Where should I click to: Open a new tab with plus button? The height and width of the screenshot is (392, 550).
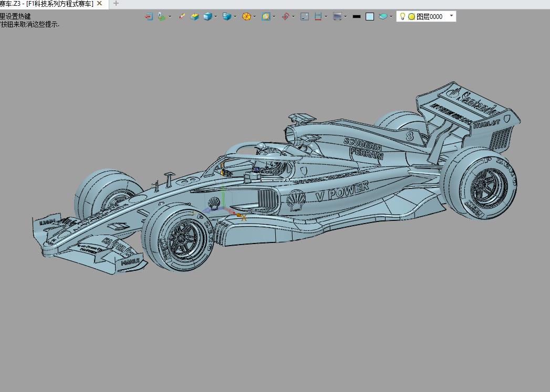click(116, 4)
